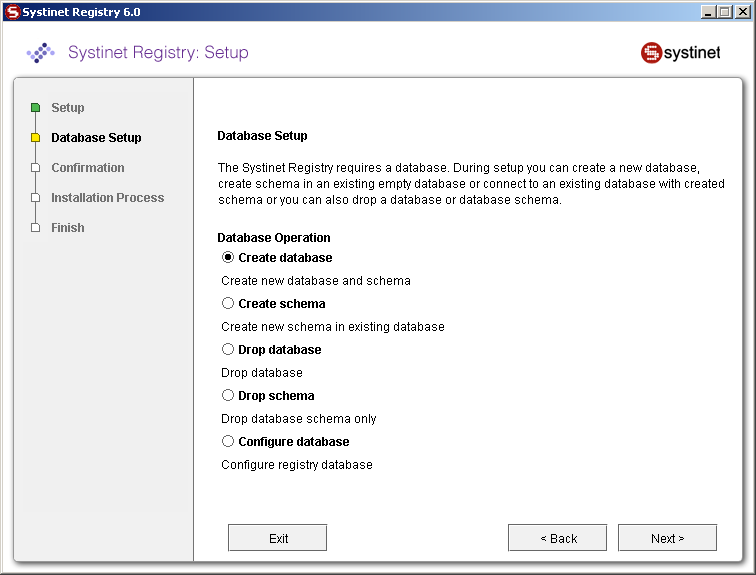Image resolution: width=756 pixels, height=575 pixels.
Task: Select the Installation Process step label
Action: click(x=108, y=198)
